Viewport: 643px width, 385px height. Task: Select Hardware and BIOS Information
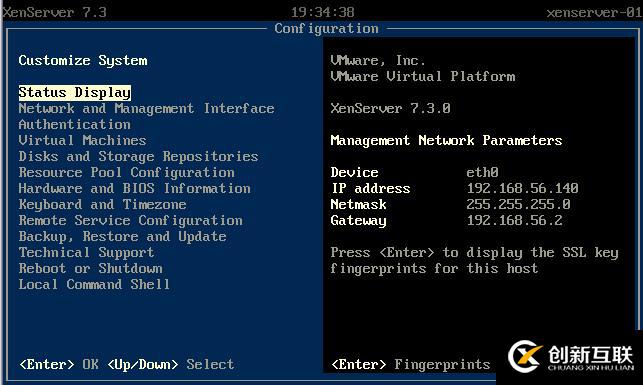tap(135, 189)
